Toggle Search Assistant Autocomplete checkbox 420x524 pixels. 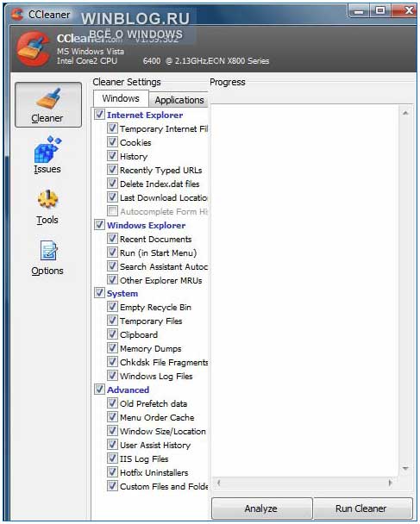point(112,266)
